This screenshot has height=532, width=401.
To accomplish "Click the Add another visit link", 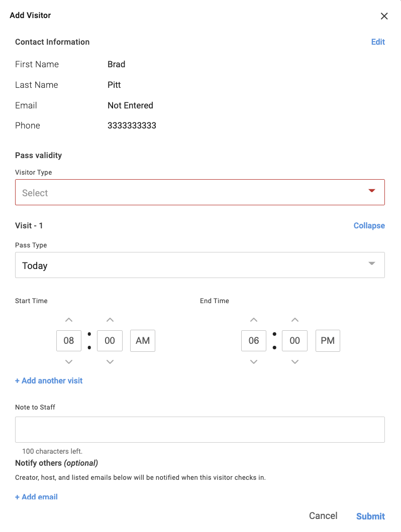I will (49, 381).
